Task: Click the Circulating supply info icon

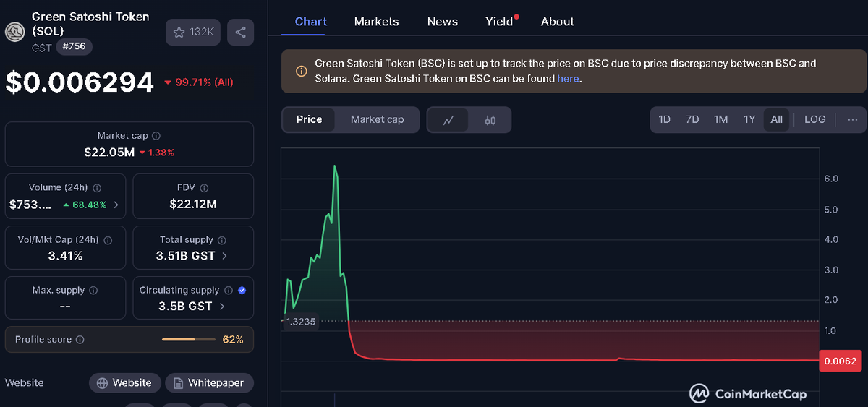Action: tap(229, 291)
